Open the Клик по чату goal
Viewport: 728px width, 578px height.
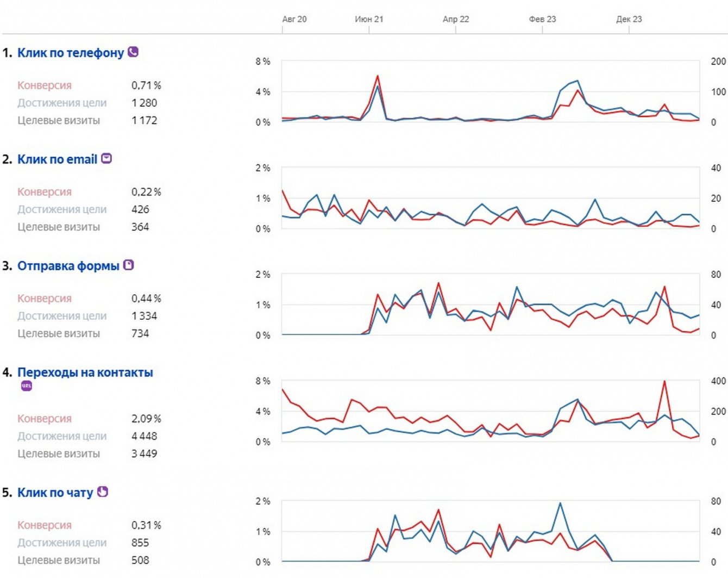click(55, 493)
